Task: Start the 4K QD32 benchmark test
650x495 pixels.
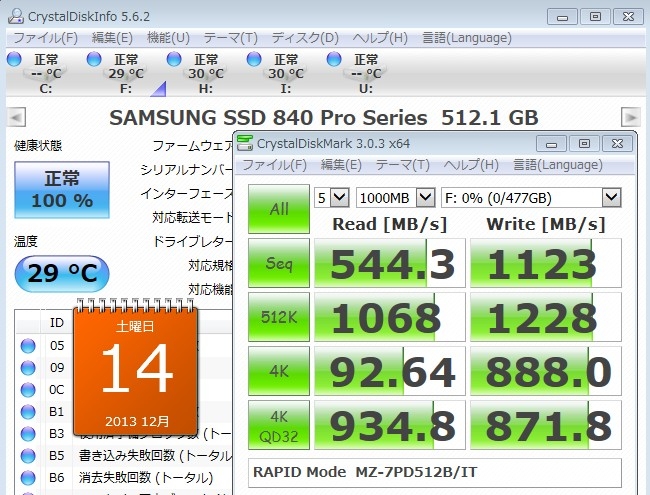Action: tap(279, 425)
